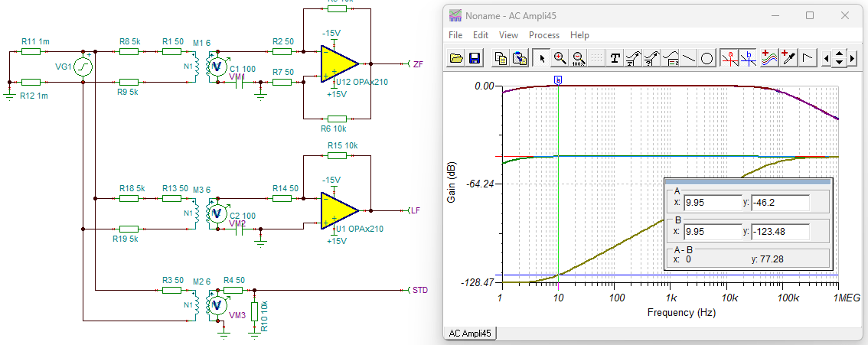
Task: Select the AC Ampli45 tab
Action: (x=472, y=334)
